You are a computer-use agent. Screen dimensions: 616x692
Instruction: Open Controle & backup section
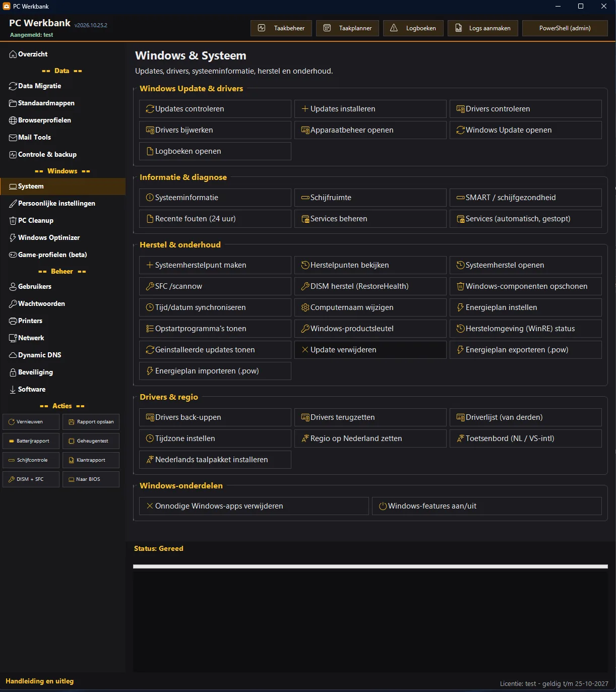[x=63, y=154]
